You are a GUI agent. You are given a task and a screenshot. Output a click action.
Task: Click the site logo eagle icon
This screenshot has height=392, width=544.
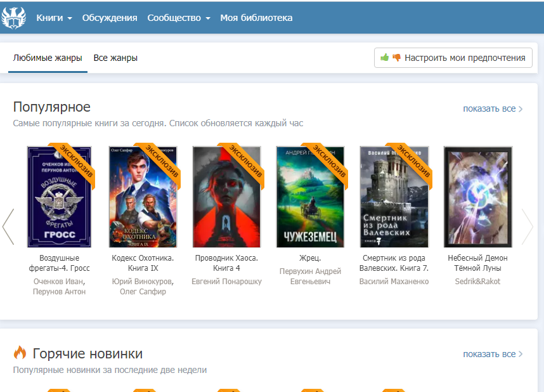13,18
